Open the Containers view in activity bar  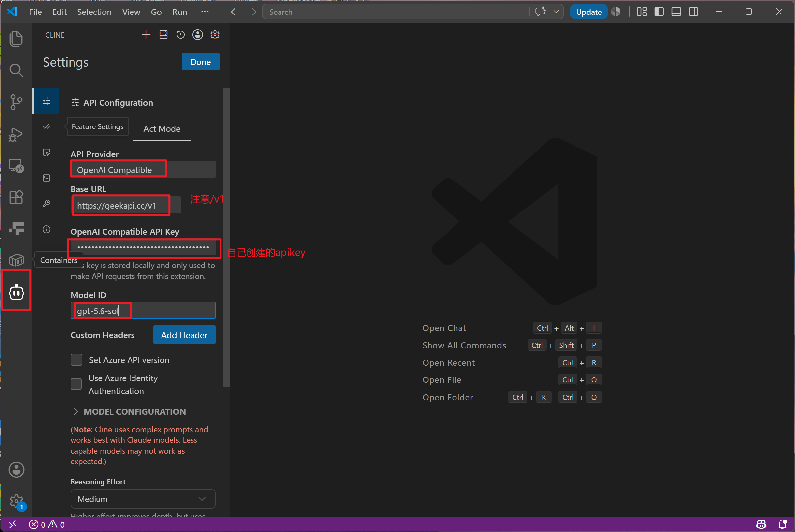[16, 260]
